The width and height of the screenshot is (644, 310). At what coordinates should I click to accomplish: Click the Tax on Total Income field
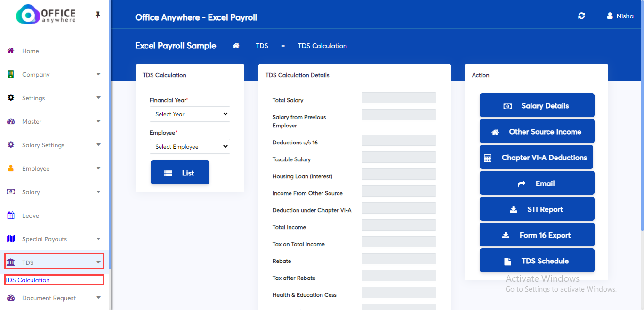tap(399, 242)
